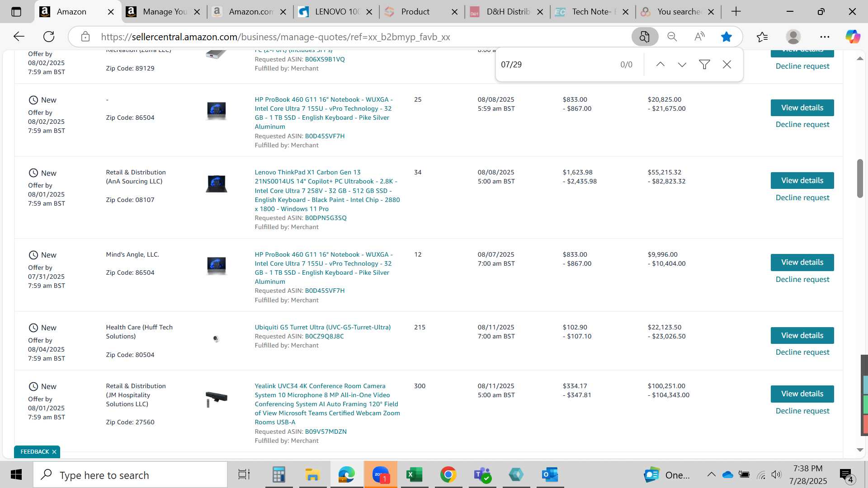Viewport: 868px width, 488px height.
Task: View details for 25-quantity HP ProBook request
Action: (802, 108)
